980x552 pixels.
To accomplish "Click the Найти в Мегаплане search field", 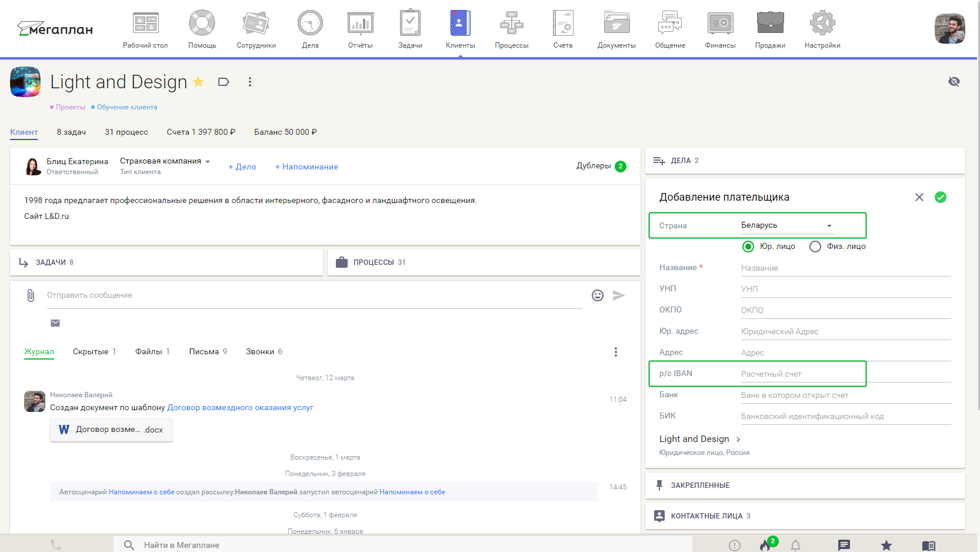I will point(403,545).
